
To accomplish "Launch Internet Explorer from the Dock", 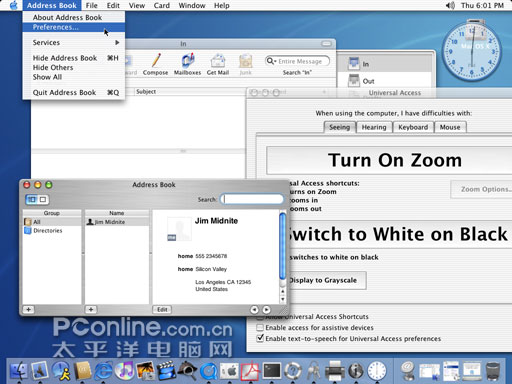I will point(103,371).
